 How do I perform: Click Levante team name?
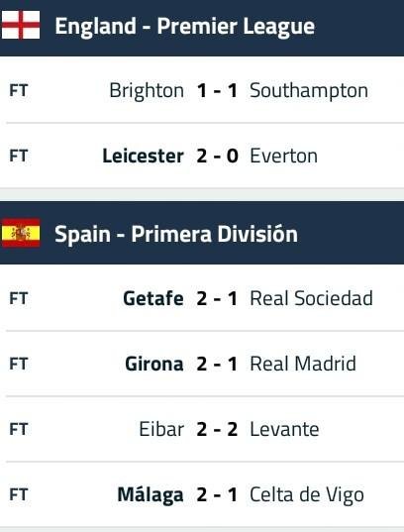[x=284, y=430]
